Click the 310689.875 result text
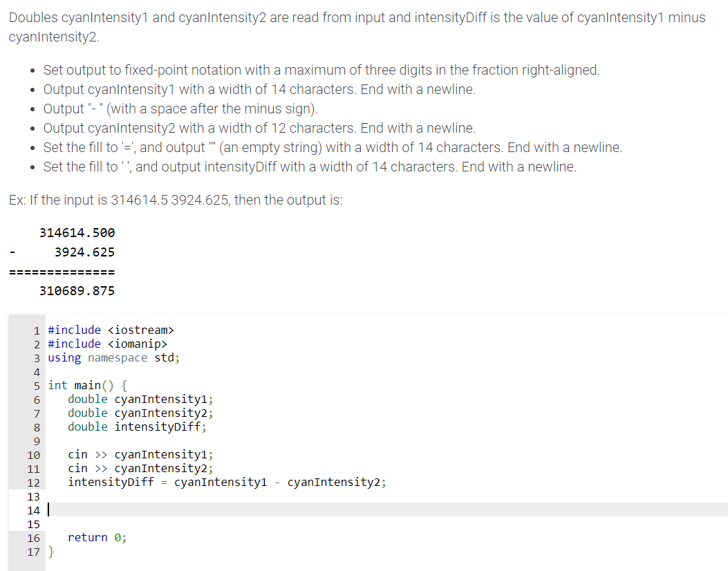 click(77, 290)
